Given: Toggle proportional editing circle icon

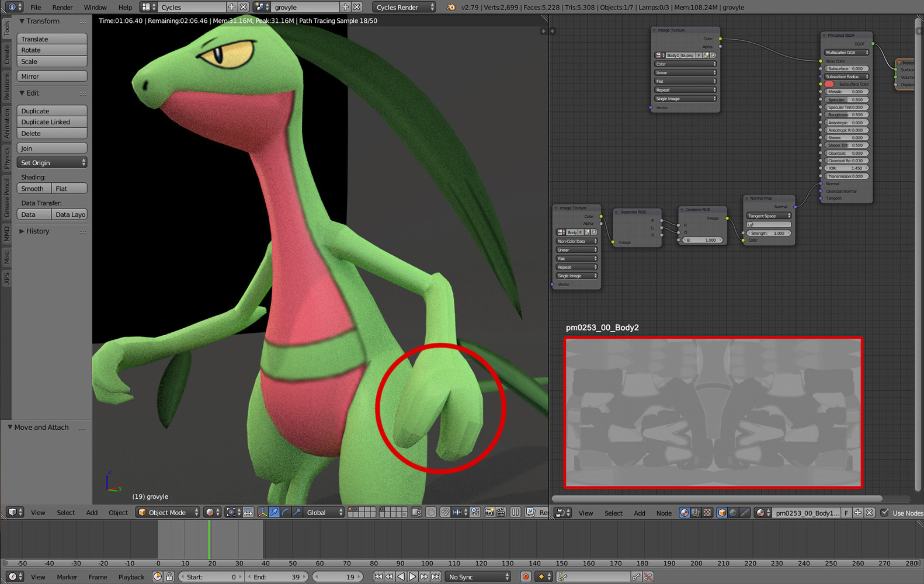Looking at the screenshot, I should (x=431, y=512).
